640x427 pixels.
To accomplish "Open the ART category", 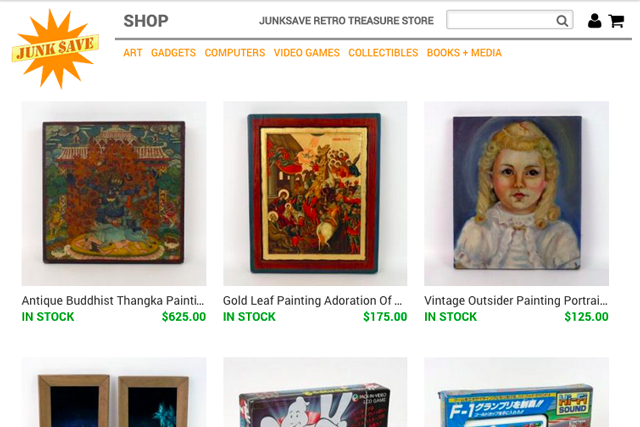I will [133, 53].
